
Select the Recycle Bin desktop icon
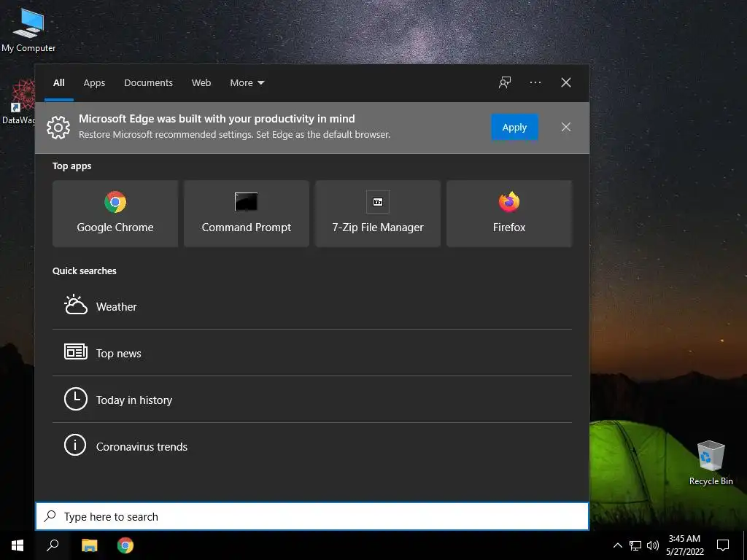coord(711,462)
